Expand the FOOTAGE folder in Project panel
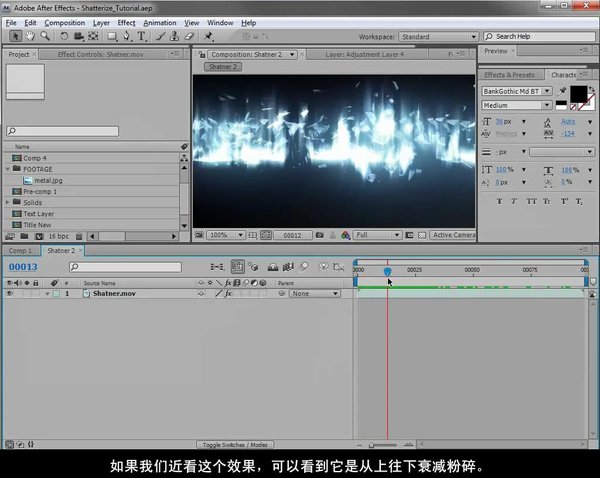The image size is (600, 478). pyautogui.click(x=8, y=169)
